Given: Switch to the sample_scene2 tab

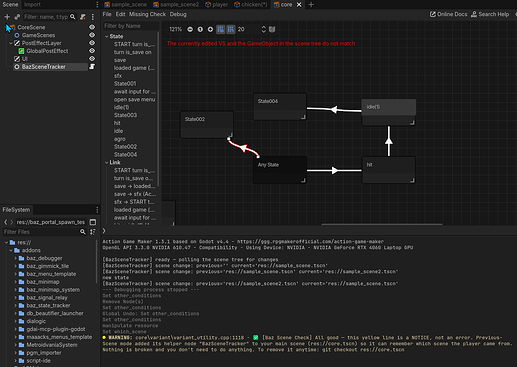Looking at the screenshot, I should [176, 5].
